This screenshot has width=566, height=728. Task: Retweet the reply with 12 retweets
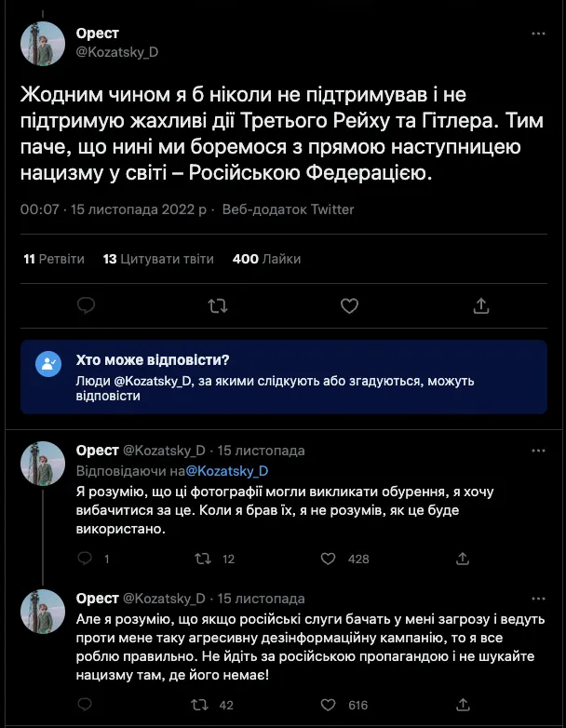point(202,559)
